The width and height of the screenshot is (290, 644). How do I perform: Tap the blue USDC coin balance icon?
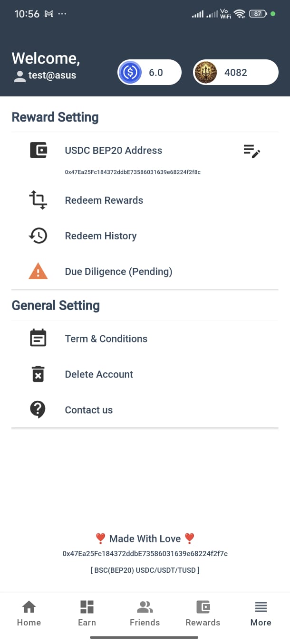(x=130, y=73)
